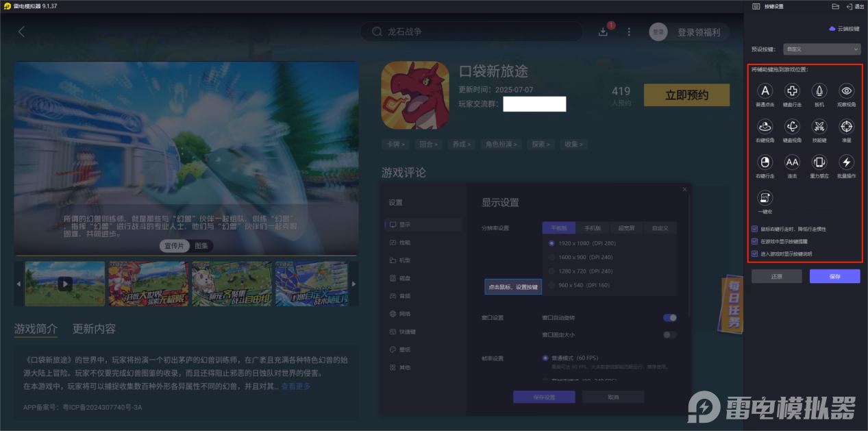Switch to 更新内容 tab
The height and width of the screenshot is (431, 868).
click(x=94, y=329)
